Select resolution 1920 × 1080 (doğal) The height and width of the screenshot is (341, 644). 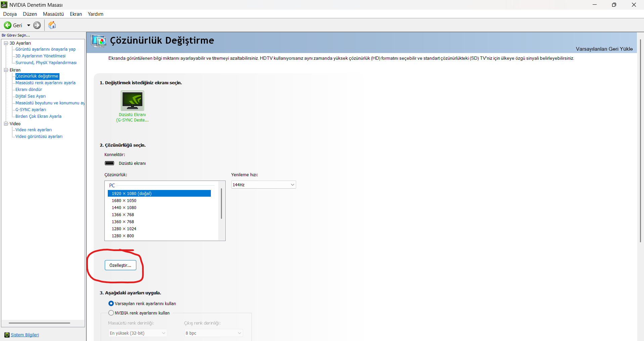159,193
